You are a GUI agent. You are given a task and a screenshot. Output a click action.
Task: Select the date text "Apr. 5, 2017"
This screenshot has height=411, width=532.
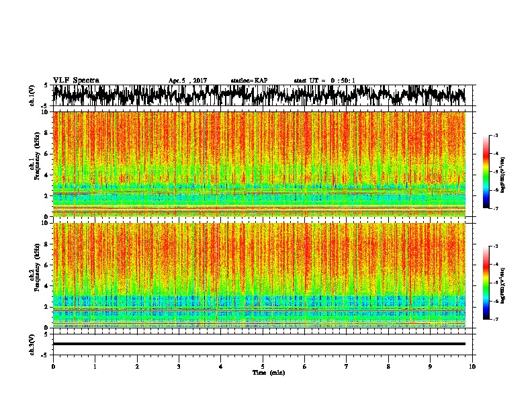187,81
